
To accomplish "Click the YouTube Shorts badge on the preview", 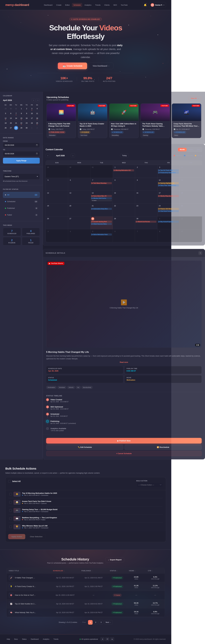I will 56,263.
